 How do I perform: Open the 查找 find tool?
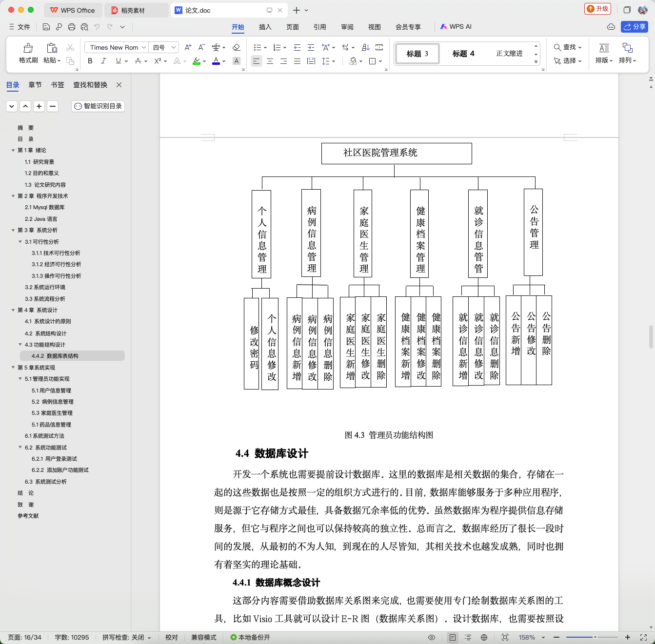point(568,47)
